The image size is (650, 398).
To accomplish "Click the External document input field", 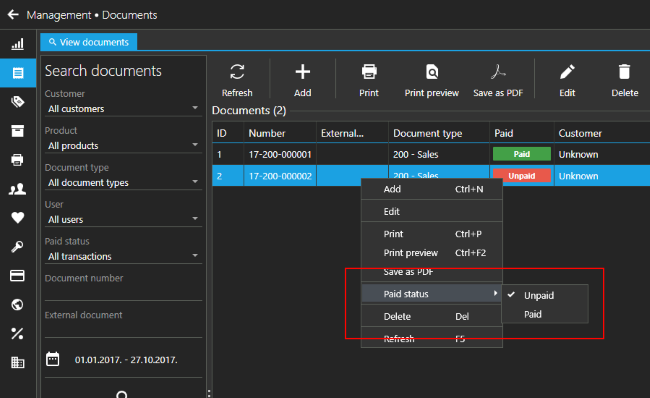I will pyautogui.click(x=123, y=330).
